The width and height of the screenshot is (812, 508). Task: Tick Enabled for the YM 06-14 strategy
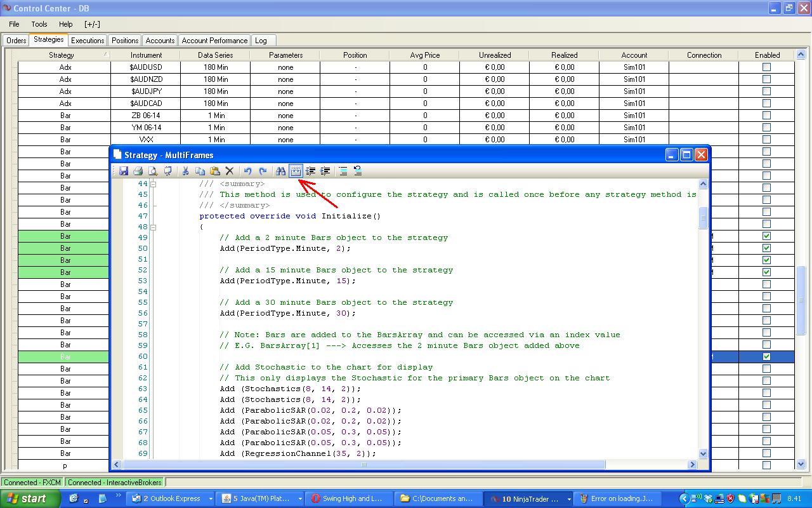766,127
